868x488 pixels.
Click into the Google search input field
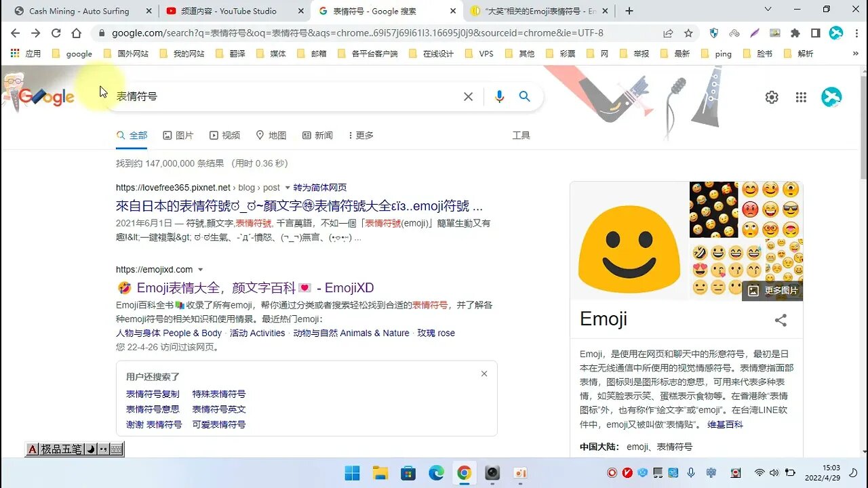[285, 97]
